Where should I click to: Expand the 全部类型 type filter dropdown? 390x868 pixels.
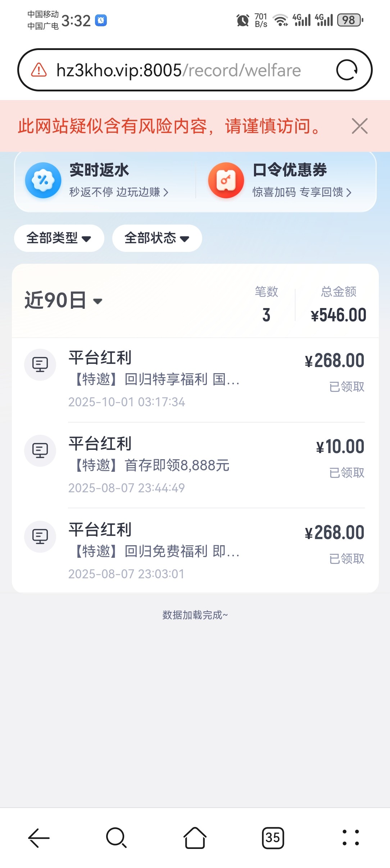[x=59, y=238]
